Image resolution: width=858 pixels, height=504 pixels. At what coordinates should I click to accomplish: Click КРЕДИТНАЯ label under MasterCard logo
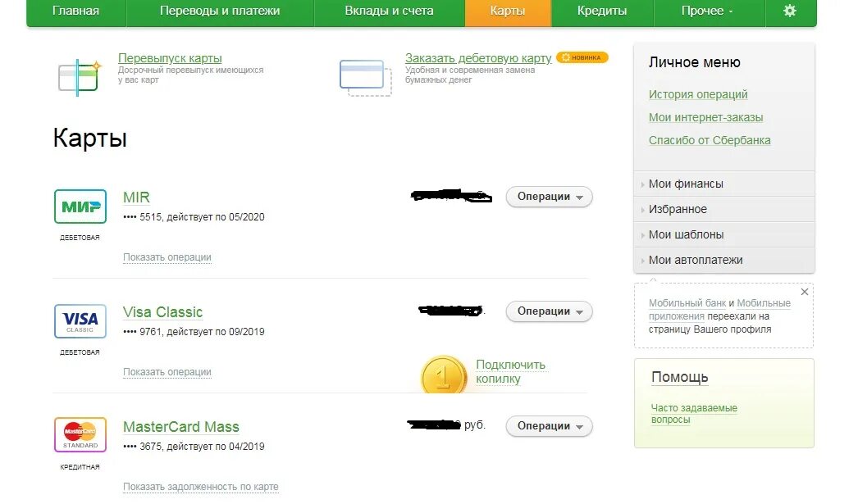click(x=80, y=467)
